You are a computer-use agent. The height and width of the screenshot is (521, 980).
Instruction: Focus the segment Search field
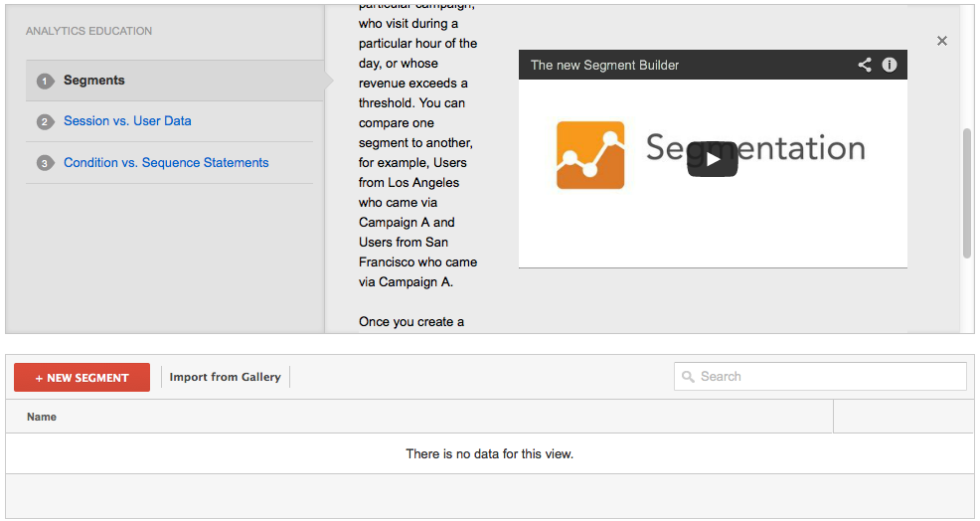click(x=820, y=377)
